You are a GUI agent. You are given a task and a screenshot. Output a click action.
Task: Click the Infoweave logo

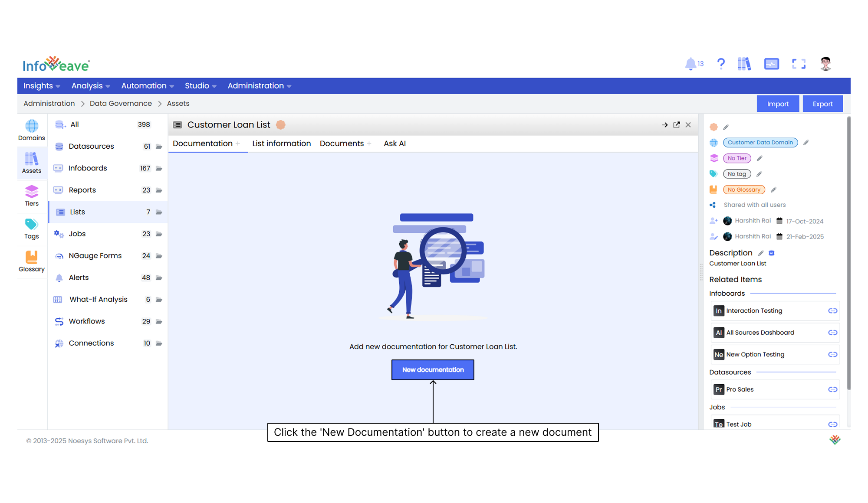click(x=56, y=64)
